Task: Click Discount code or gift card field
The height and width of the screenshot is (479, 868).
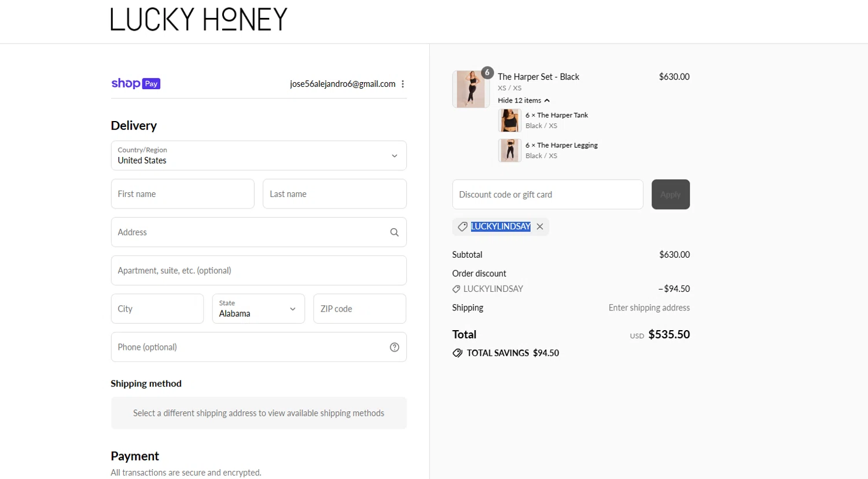Action: (x=547, y=195)
